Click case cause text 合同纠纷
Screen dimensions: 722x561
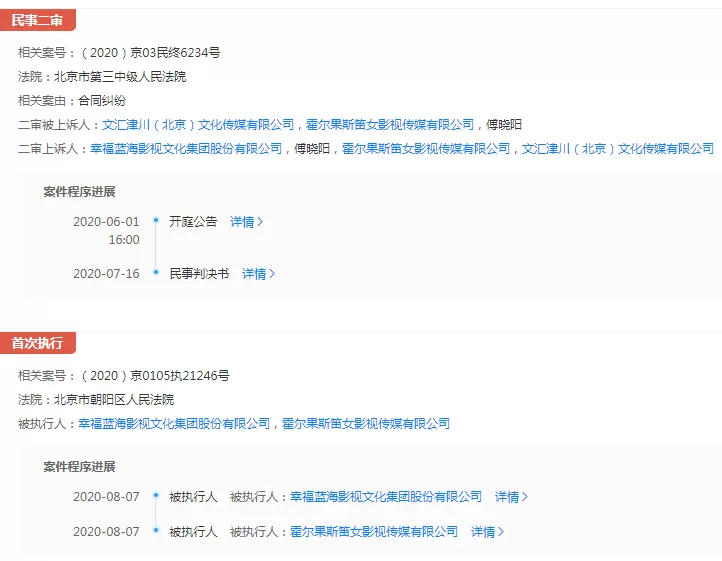coord(102,101)
